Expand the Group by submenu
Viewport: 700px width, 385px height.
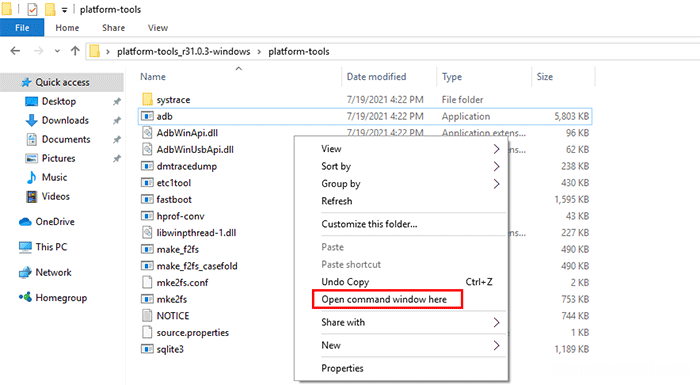[x=496, y=184]
